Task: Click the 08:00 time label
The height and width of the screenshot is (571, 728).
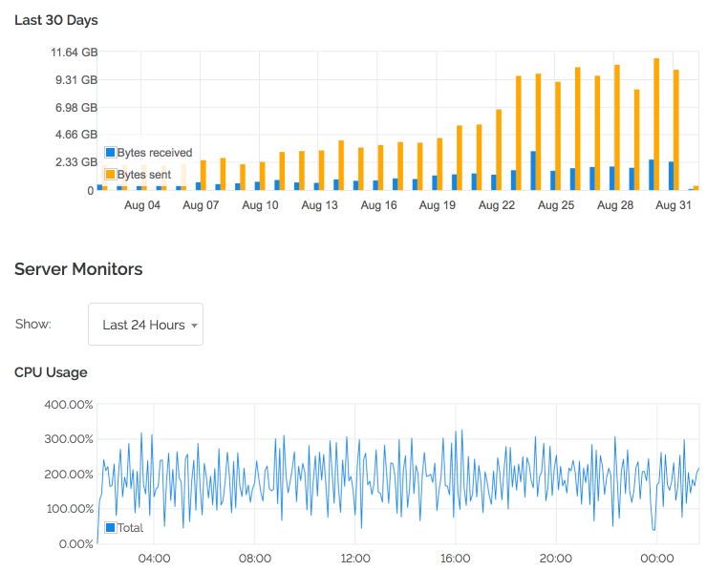Action: pyautogui.click(x=255, y=559)
